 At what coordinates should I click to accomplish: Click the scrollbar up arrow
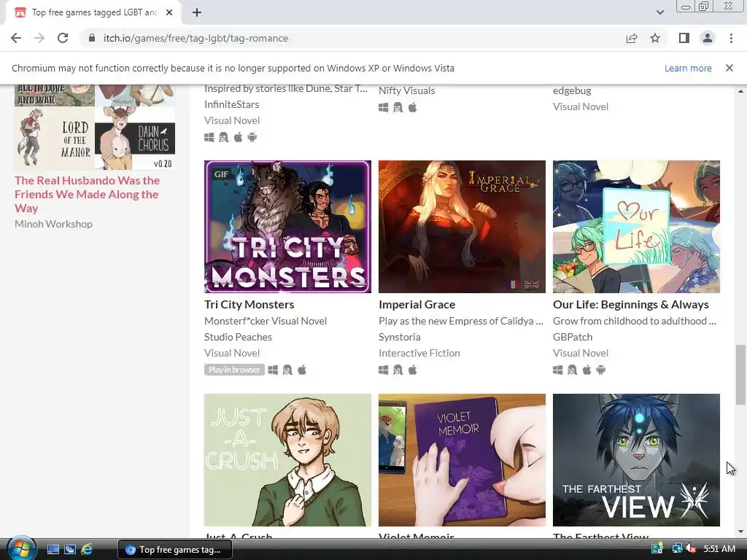coord(740,91)
